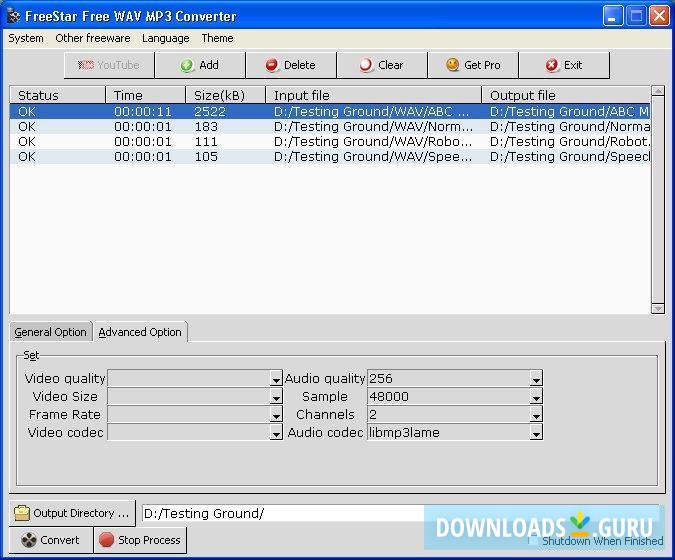The width and height of the screenshot is (675, 560).
Task: Click the Exit button
Action: tap(564, 65)
